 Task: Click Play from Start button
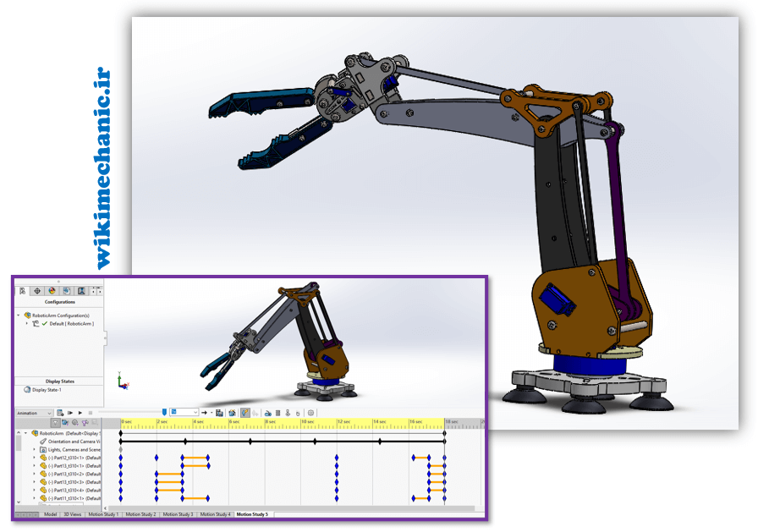pyautogui.click(x=70, y=413)
